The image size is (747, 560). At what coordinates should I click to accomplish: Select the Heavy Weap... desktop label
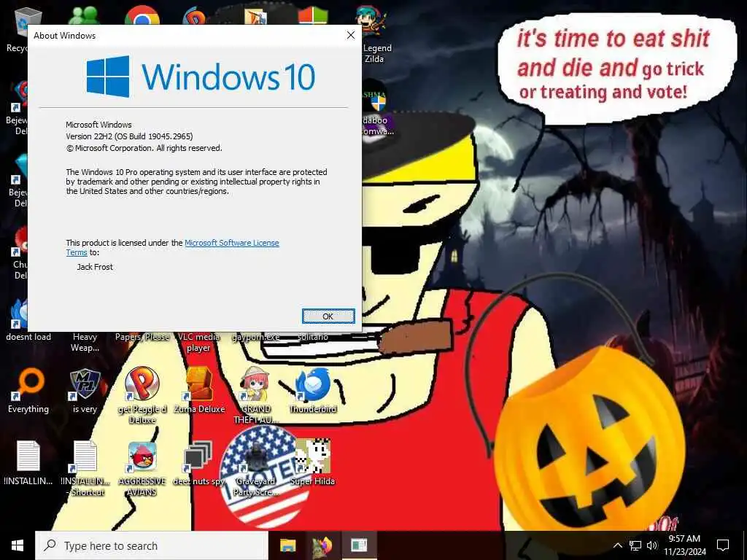tap(85, 343)
